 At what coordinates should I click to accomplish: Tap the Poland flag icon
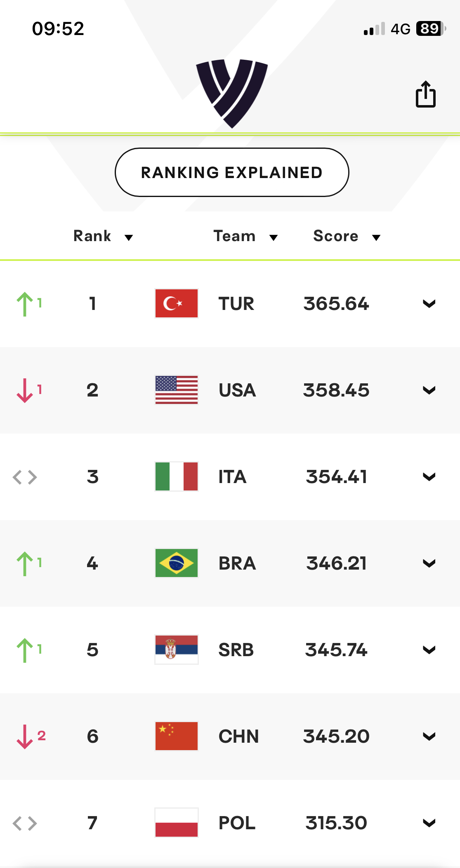pyautogui.click(x=177, y=823)
